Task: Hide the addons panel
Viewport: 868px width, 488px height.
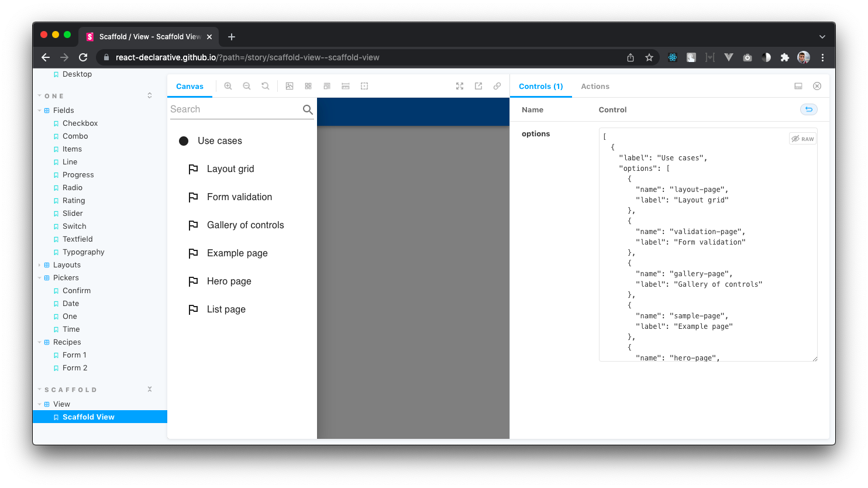Action: click(817, 86)
